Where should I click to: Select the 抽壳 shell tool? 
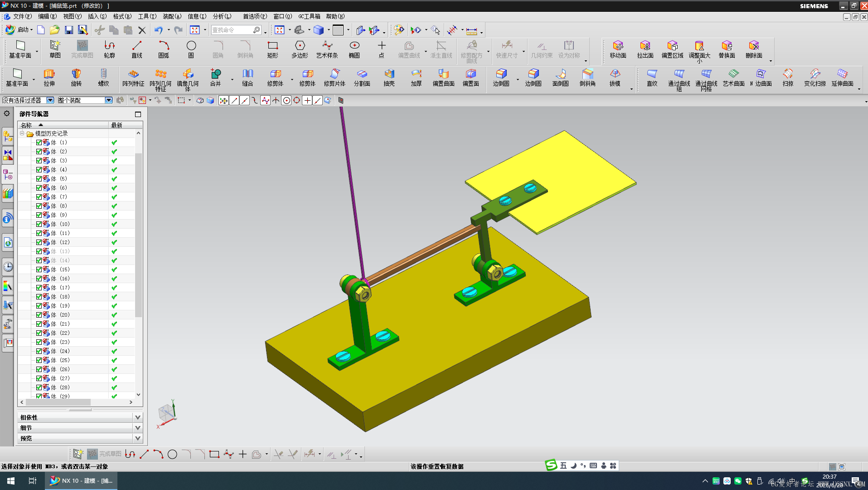point(389,77)
